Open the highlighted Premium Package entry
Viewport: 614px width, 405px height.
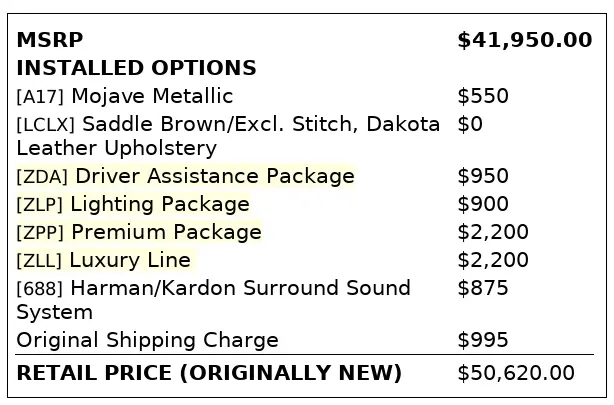139,232
